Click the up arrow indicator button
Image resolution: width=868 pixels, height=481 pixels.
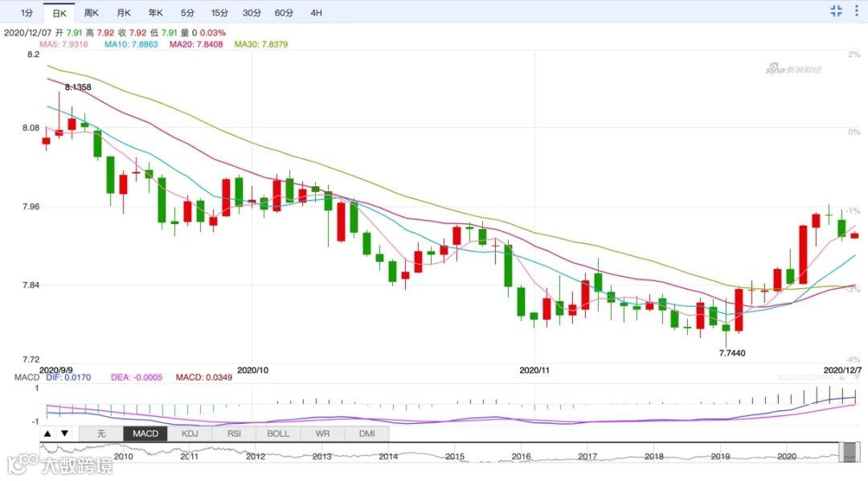pos(47,434)
